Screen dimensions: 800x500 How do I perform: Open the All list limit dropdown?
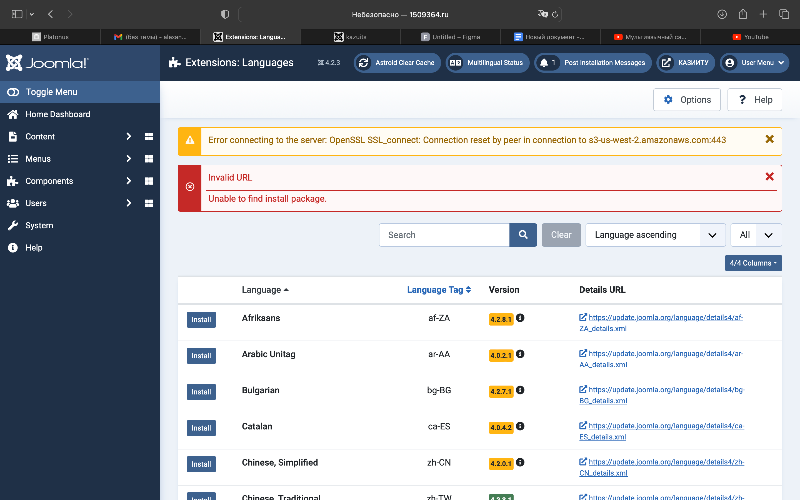click(x=756, y=235)
